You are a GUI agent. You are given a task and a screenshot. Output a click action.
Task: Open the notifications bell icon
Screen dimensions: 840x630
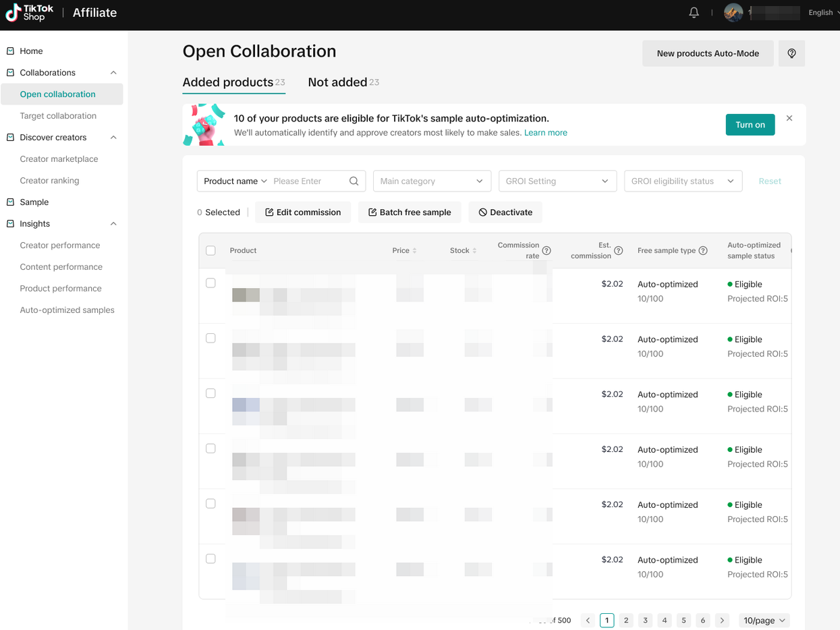694,13
